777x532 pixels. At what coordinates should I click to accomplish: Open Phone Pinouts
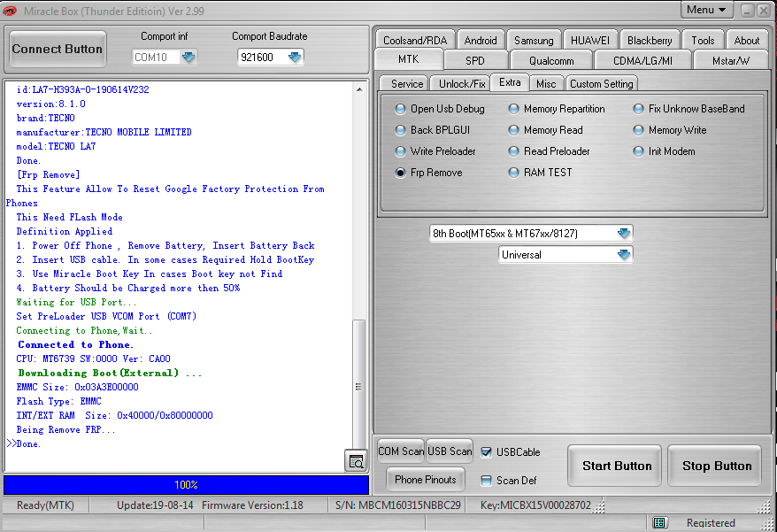tap(425, 480)
